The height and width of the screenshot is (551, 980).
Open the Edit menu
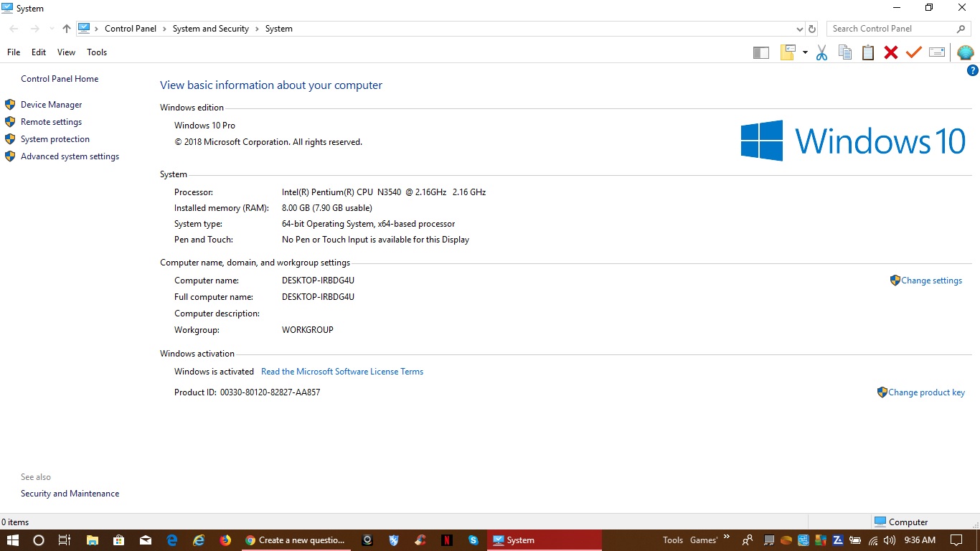coord(39,52)
